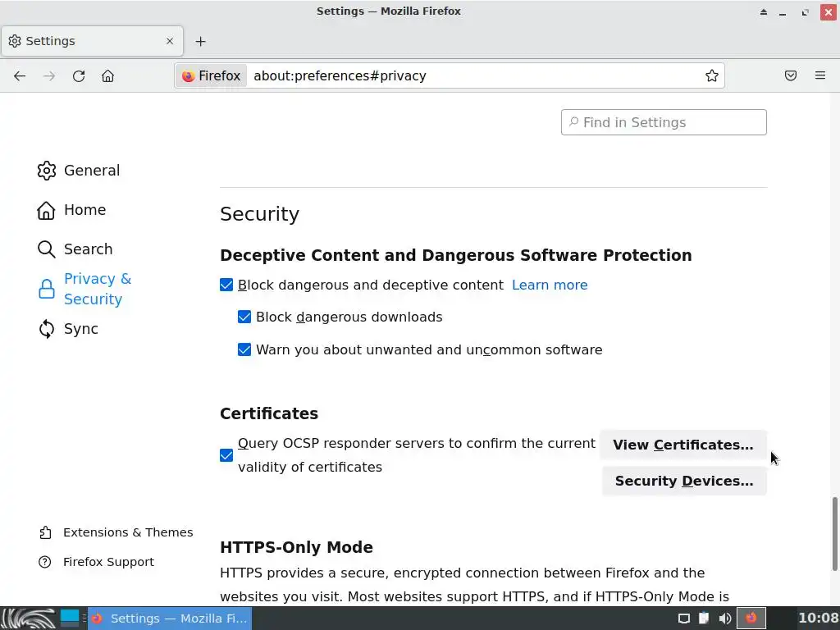Open the Firefox application menu

pos(820,75)
